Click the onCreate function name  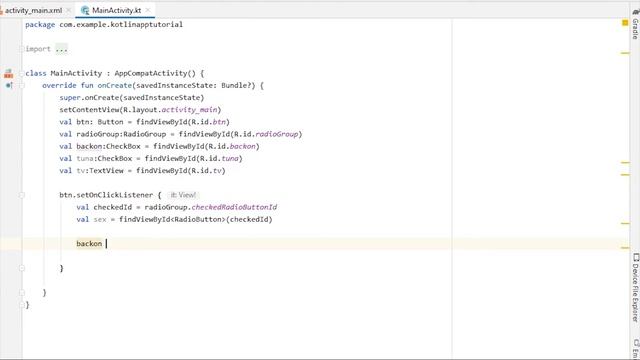point(115,85)
